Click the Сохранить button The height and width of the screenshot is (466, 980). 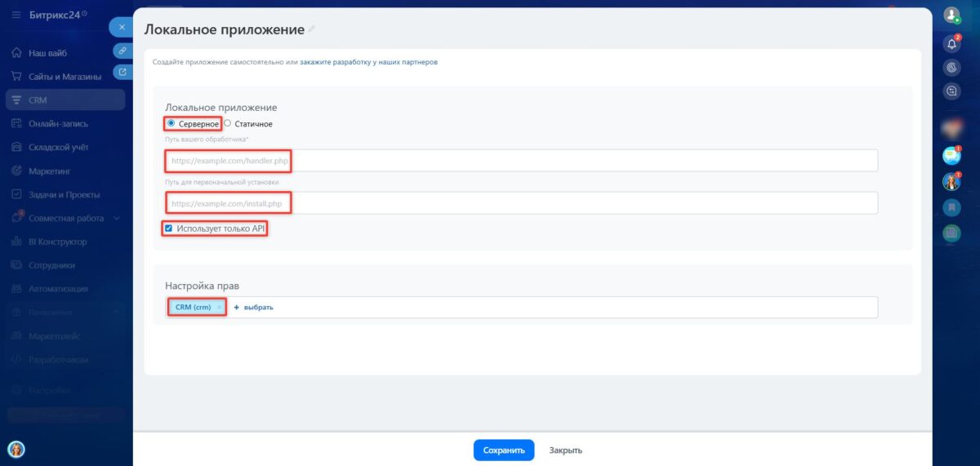(504, 450)
